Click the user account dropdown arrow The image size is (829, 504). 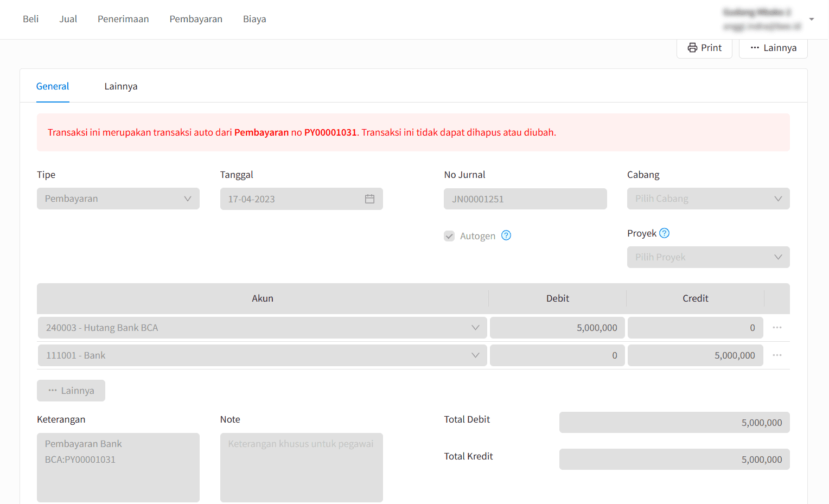[811, 20]
